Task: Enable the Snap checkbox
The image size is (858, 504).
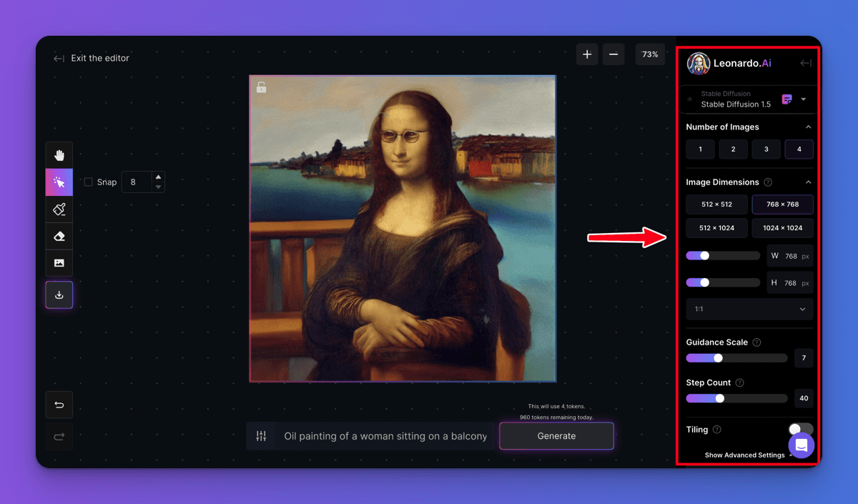Action: (88, 182)
